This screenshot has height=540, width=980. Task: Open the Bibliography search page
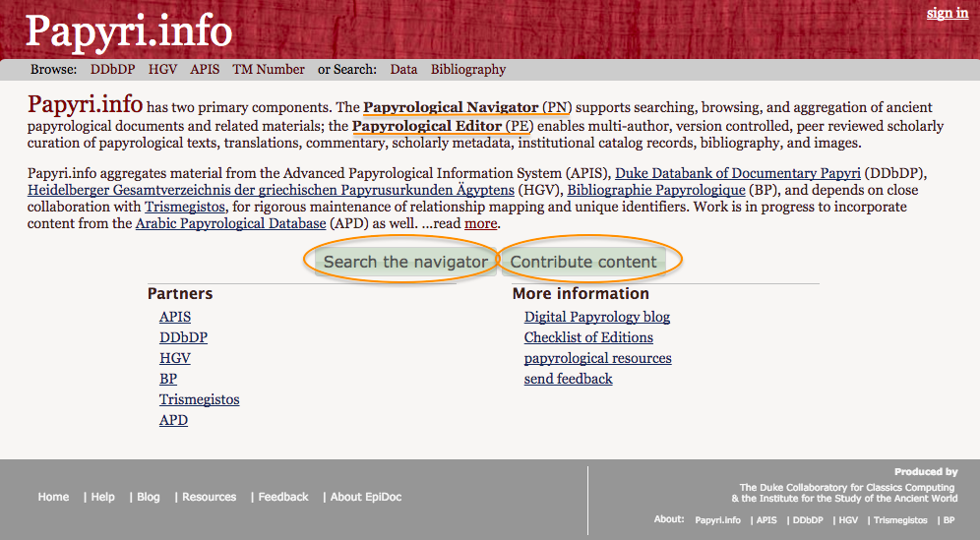coord(468,70)
